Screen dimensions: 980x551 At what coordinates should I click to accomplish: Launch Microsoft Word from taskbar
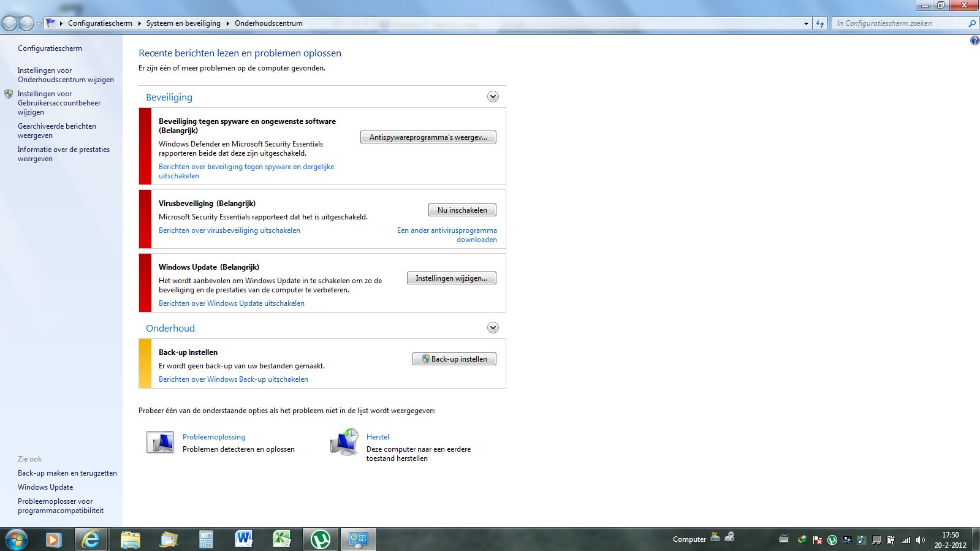click(x=243, y=539)
